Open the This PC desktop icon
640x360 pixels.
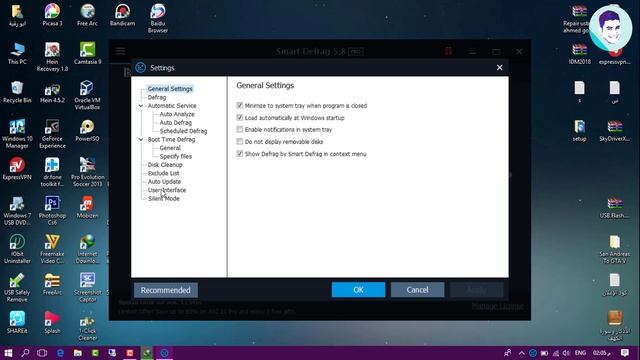[17, 53]
